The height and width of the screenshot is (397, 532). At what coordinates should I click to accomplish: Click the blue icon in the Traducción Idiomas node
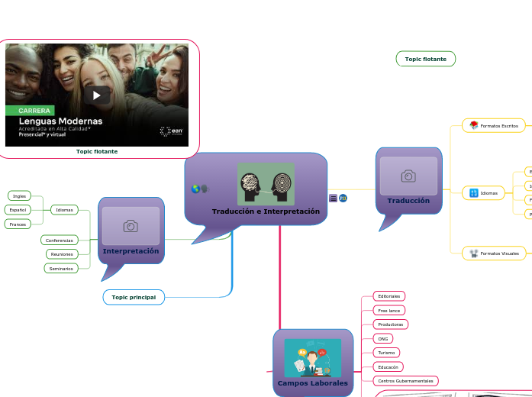pyautogui.click(x=474, y=193)
